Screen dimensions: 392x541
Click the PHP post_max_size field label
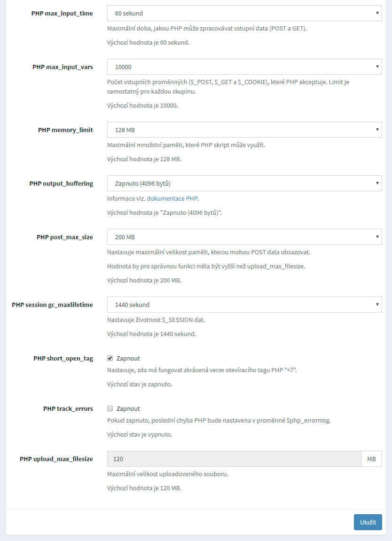point(65,237)
